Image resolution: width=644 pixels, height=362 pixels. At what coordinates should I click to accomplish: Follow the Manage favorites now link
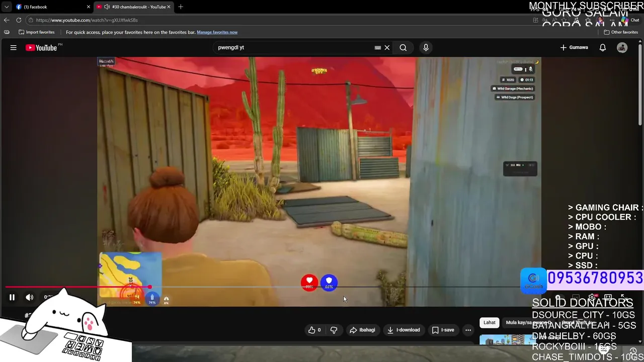click(x=217, y=32)
